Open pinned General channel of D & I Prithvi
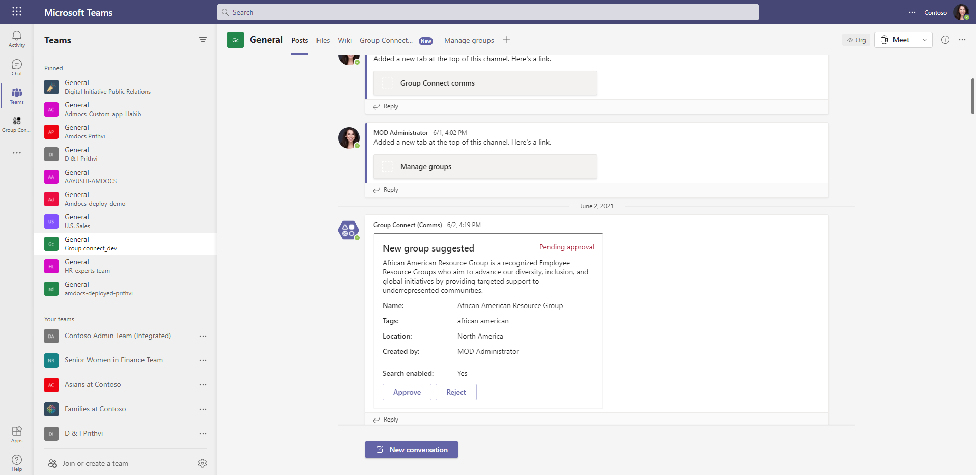This screenshot has width=980, height=475. coord(125,154)
